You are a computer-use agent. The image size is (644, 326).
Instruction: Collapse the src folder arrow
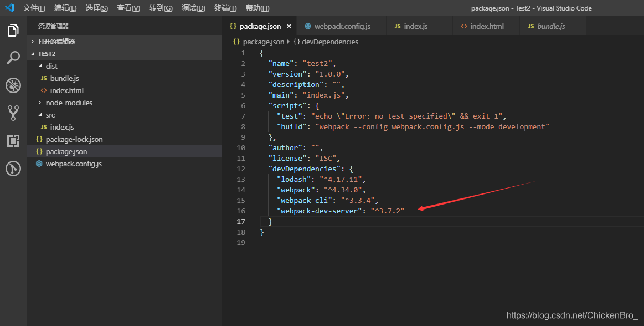coord(40,115)
